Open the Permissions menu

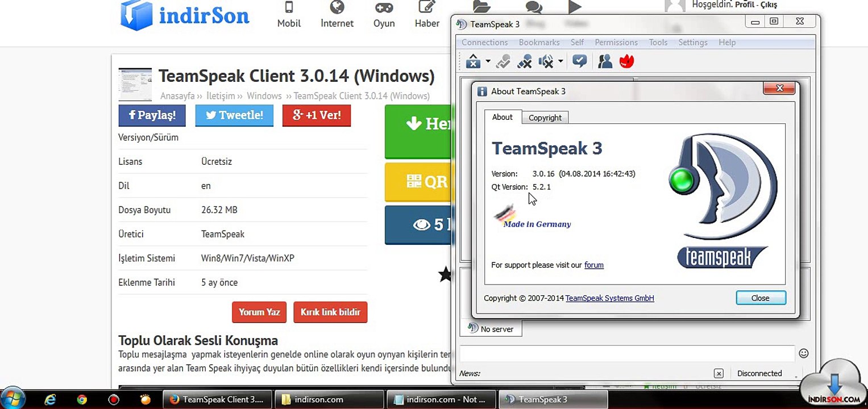616,43
